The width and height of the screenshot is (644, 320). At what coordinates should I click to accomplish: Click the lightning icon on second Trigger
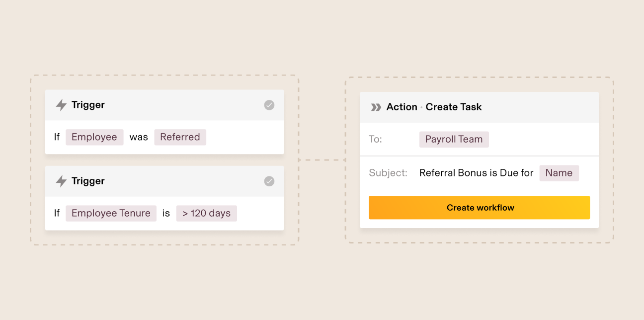(x=61, y=181)
